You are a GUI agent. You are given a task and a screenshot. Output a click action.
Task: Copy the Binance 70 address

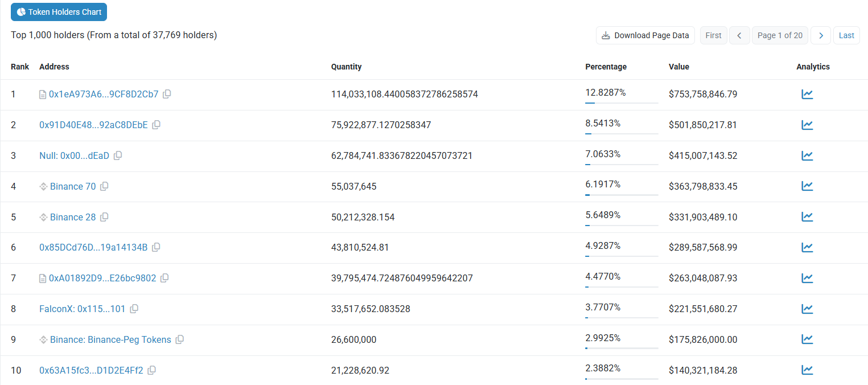(x=104, y=187)
